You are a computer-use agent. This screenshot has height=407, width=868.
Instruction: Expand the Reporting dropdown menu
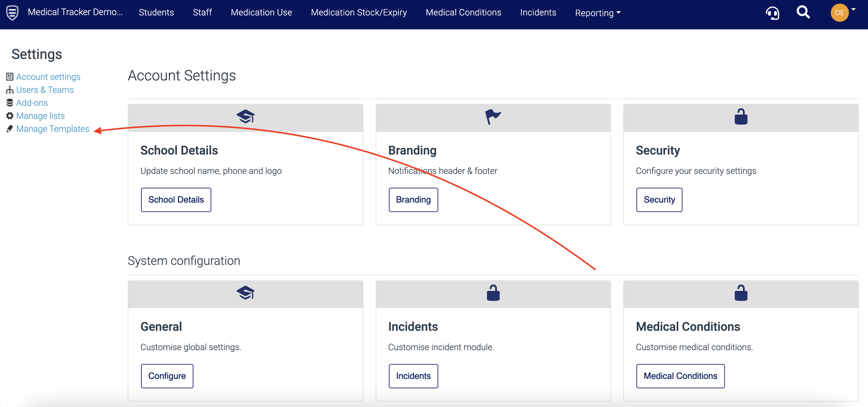[x=598, y=13]
